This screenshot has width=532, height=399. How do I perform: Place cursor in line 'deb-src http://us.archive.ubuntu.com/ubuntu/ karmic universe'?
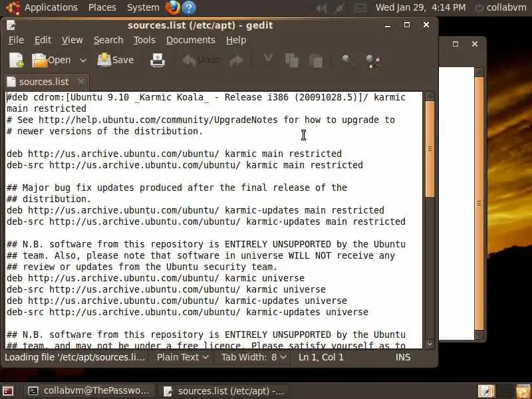coord(166,289)
